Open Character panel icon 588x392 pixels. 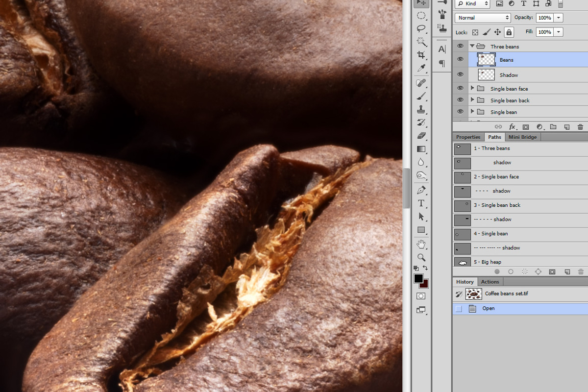442,49
